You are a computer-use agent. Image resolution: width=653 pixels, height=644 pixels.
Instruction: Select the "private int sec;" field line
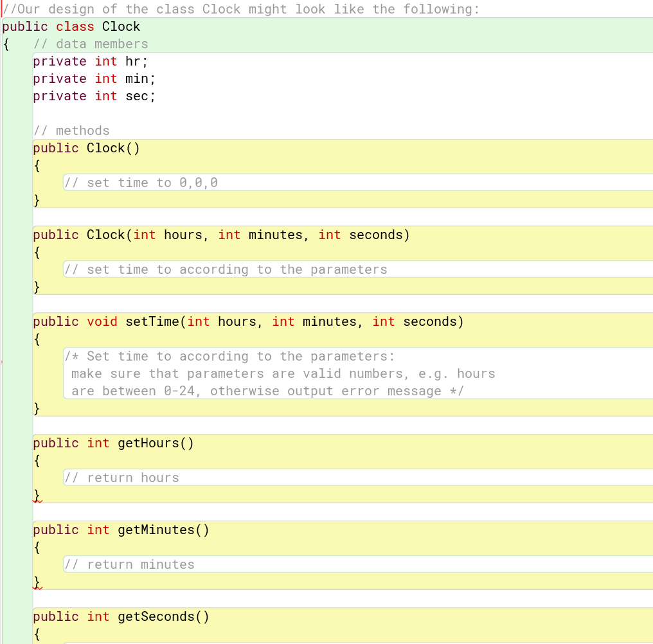[93, 96]
